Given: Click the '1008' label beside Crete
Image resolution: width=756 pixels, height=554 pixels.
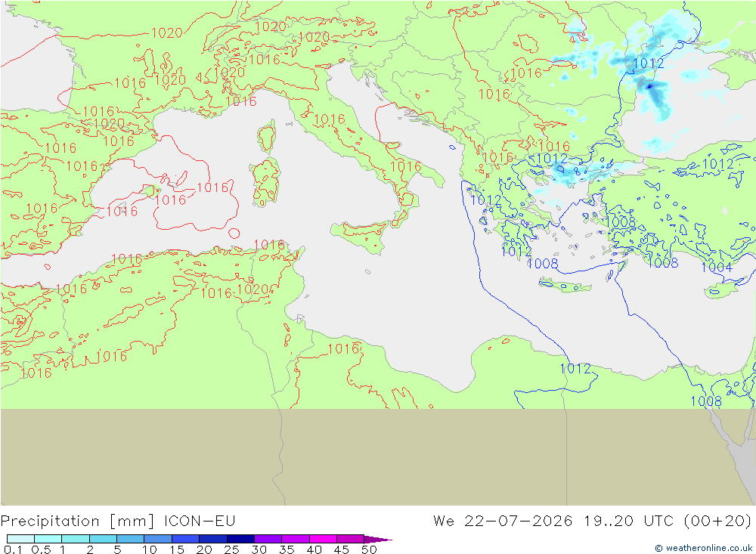Looking at the screenshot, I should pyautogui.click(x=542, y=263).
